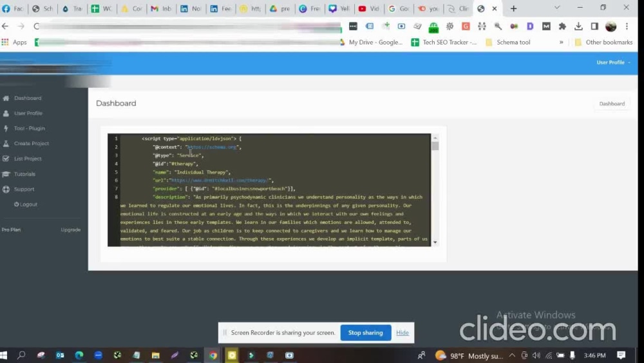Open Chrome three-dot menu

(627, 26)
